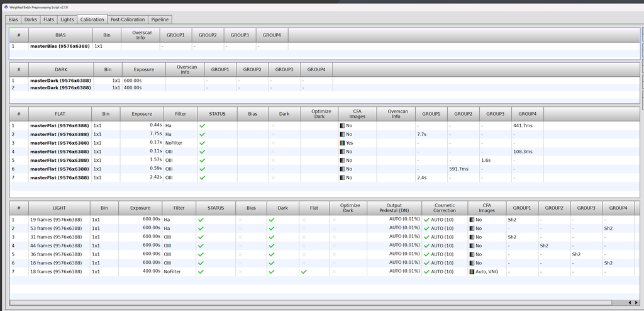Screen dimensions: 644x311
Task: Click status checkmark of the 36 frames OIII lights
Action: point(201,254)
